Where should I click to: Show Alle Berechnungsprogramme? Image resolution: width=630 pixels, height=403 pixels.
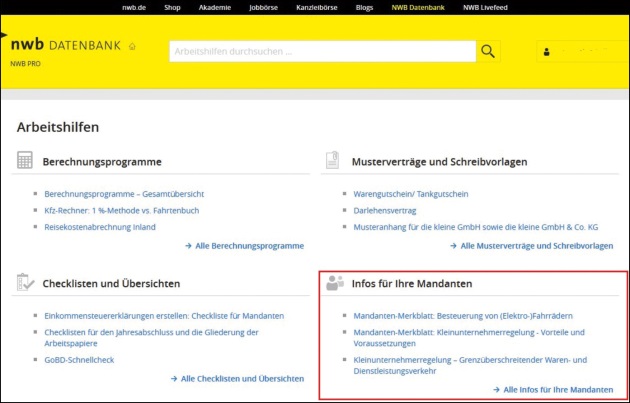tap(244, 245)
